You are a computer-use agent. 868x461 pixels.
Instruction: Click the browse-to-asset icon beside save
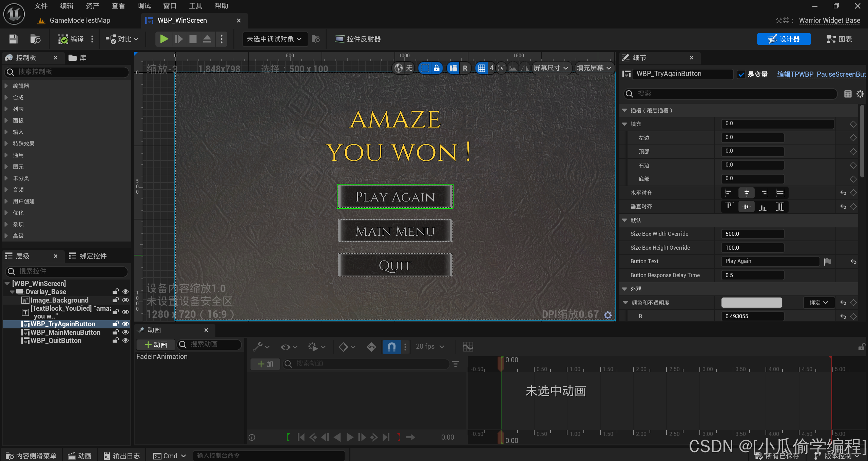[35, 39]
